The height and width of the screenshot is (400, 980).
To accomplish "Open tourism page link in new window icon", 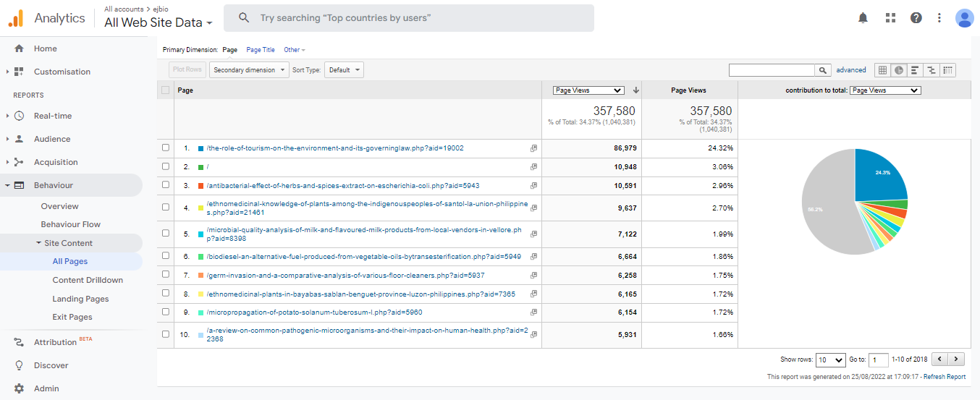I will pyautogui.click(x=533, y=148).
